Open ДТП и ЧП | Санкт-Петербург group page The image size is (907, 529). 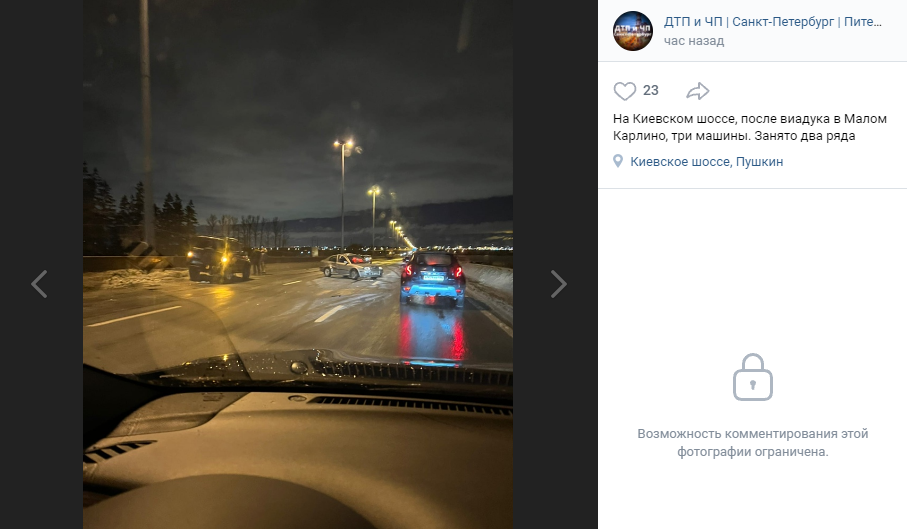[x=773, y=22]
